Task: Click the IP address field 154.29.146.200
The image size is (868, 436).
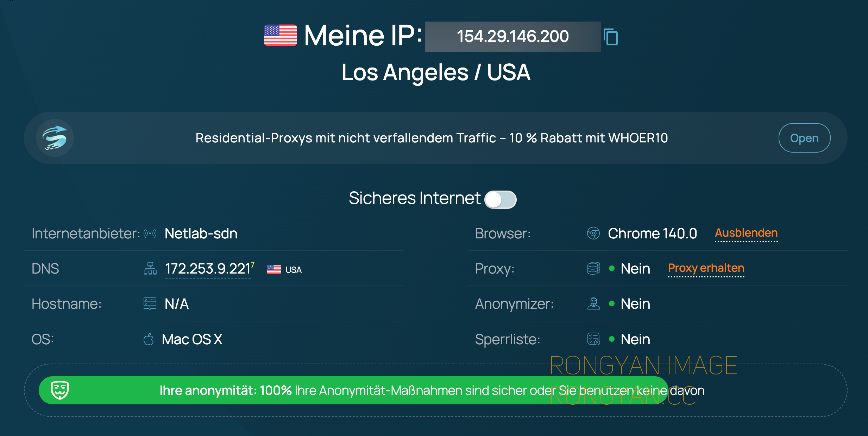Action: coord(513,37)
